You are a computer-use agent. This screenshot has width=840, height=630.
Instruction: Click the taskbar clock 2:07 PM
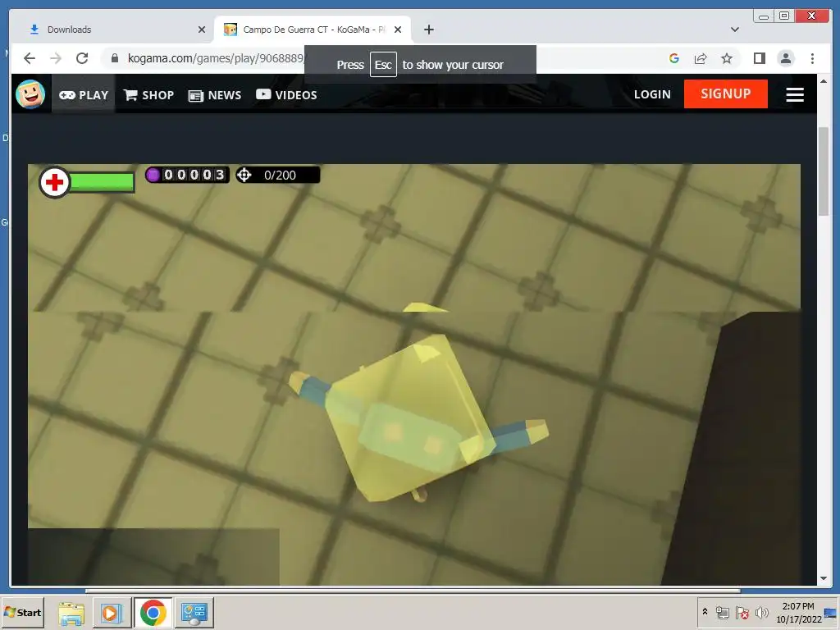click(x=799, y=612)
